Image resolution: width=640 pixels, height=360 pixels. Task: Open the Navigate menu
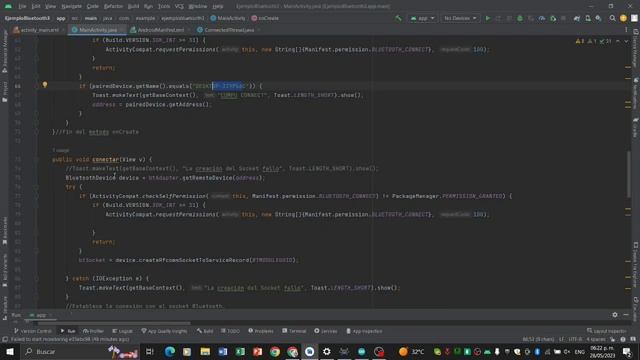71,6
